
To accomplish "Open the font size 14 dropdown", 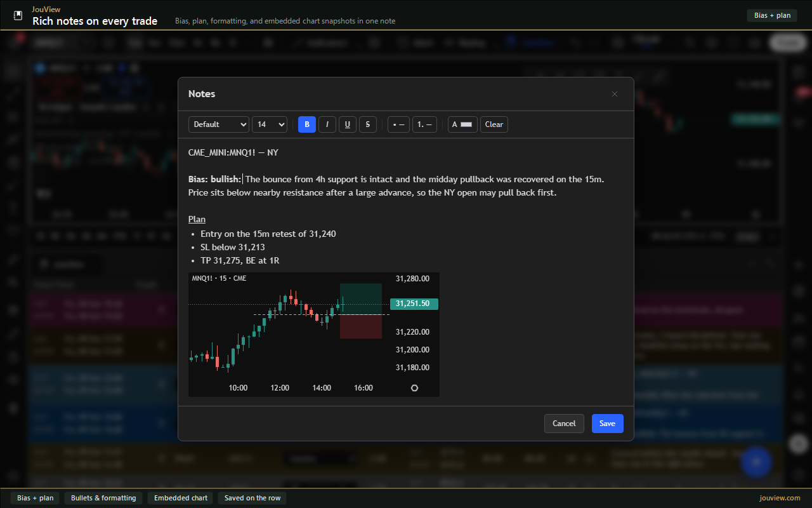I will (x=270, y=124).
